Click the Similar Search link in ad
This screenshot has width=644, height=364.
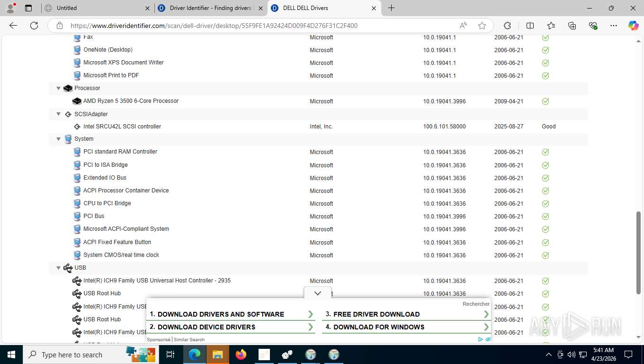[x=189, y=339]
